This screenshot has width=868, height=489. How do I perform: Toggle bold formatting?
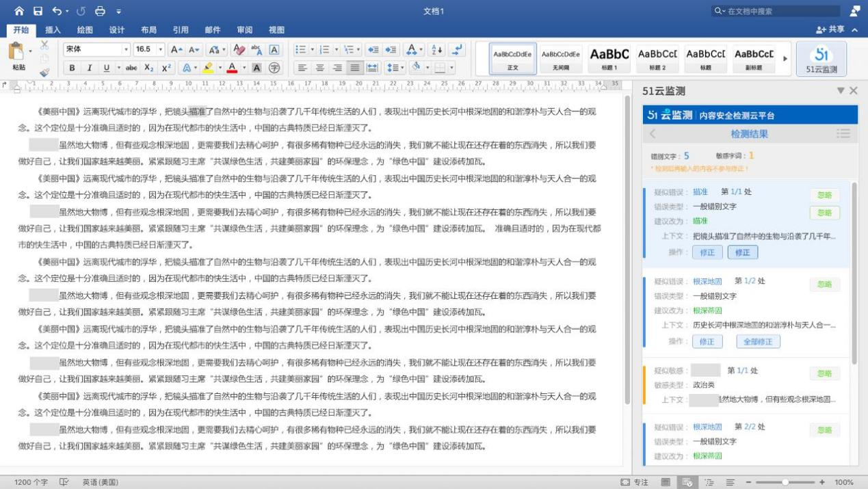click(x=72, y=68)
